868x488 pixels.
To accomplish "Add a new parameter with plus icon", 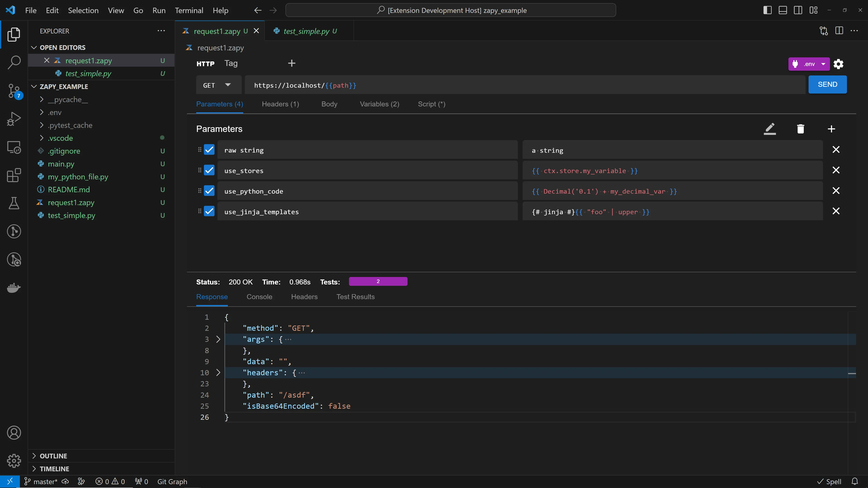I will pos(831,129).
